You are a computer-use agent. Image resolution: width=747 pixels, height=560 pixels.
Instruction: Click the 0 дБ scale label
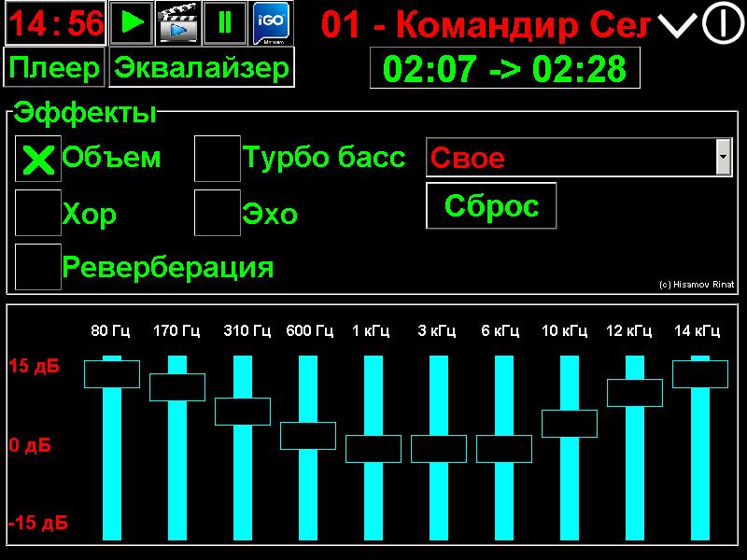[30, 445]
